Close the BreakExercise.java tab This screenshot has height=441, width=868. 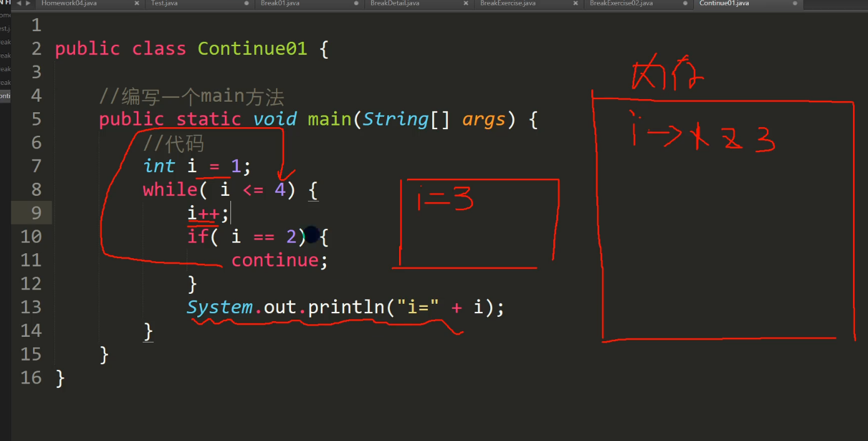[x=576, y=3]
